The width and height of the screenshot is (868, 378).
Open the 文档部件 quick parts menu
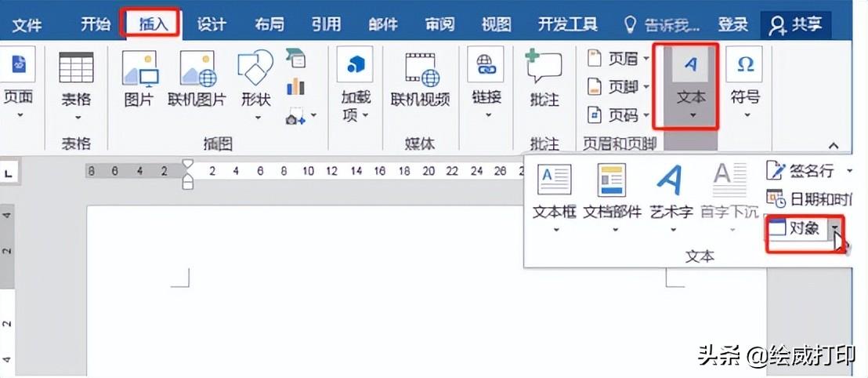[613, 198]
